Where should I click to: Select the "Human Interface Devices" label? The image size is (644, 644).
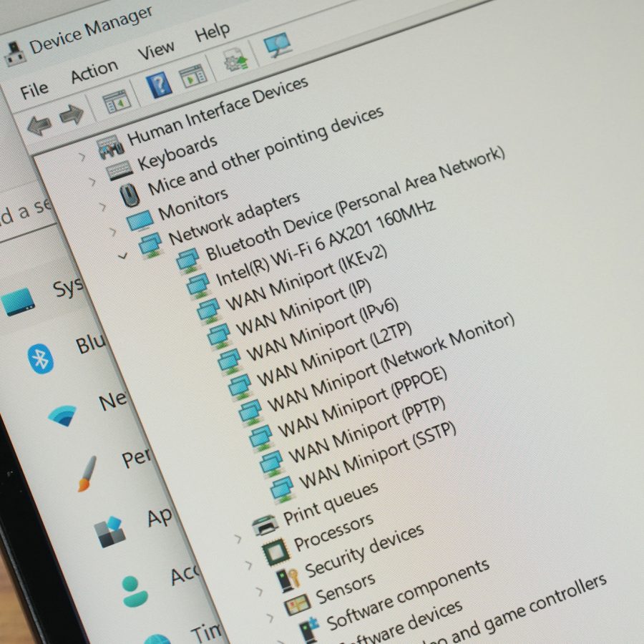tap(218, 111)
